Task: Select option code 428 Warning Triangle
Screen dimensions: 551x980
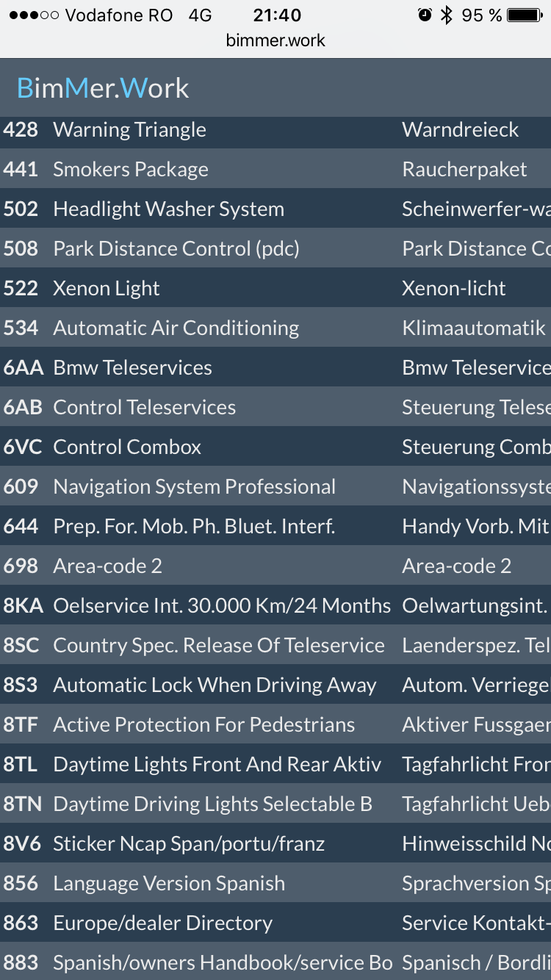Action: tap(275, 130)
